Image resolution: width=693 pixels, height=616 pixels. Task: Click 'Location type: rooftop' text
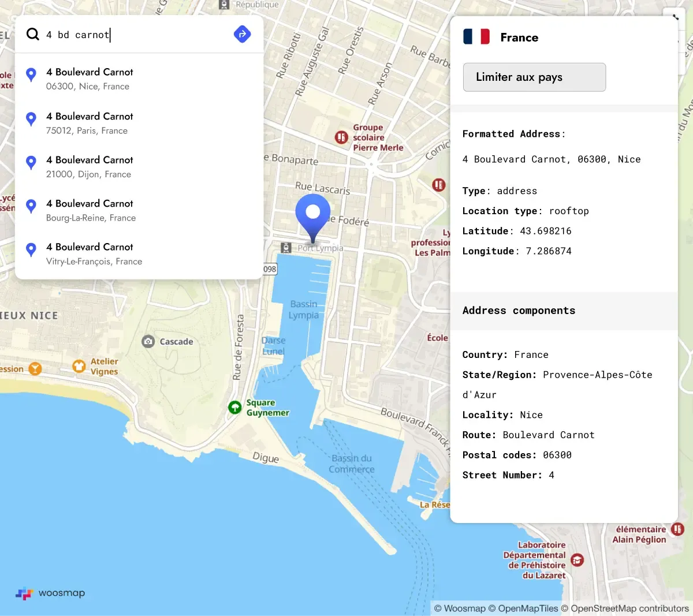pyautogui.click(x=526, y=211)
